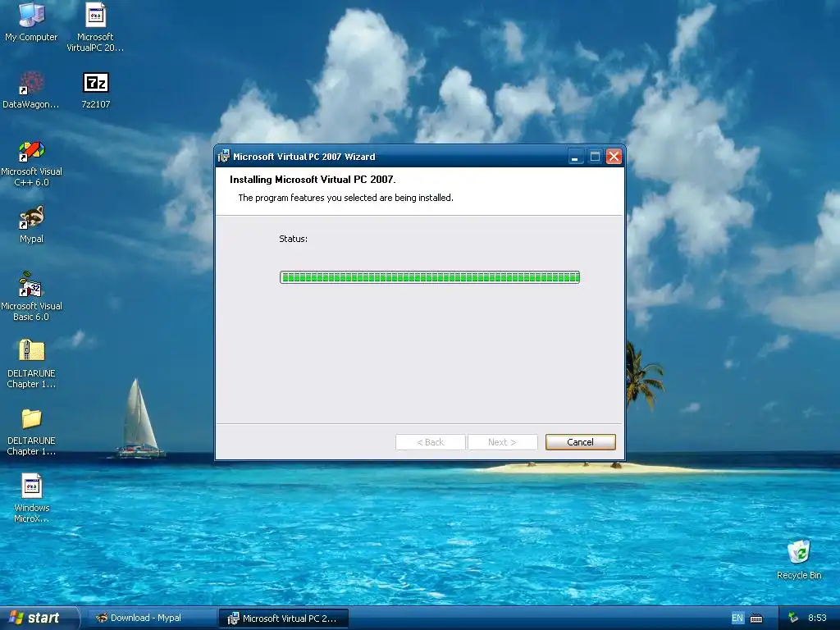
Task: Click the EN language indicator in taskbar
Action: pyautogui.click(x=737, y=619)
